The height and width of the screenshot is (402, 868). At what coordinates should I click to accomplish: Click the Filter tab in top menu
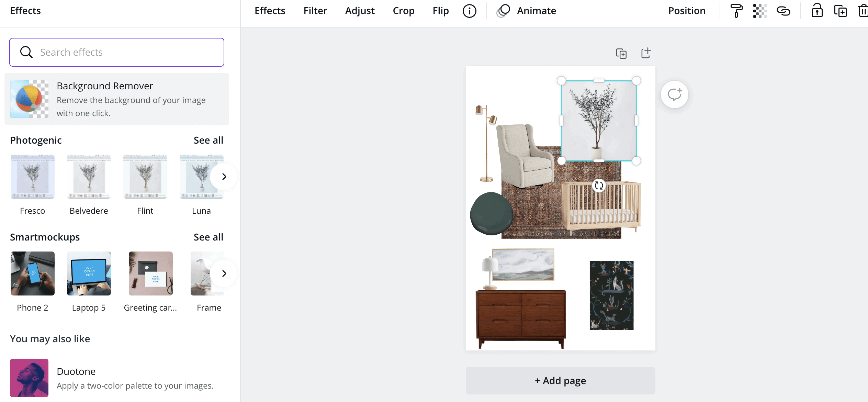coord(315,11)
